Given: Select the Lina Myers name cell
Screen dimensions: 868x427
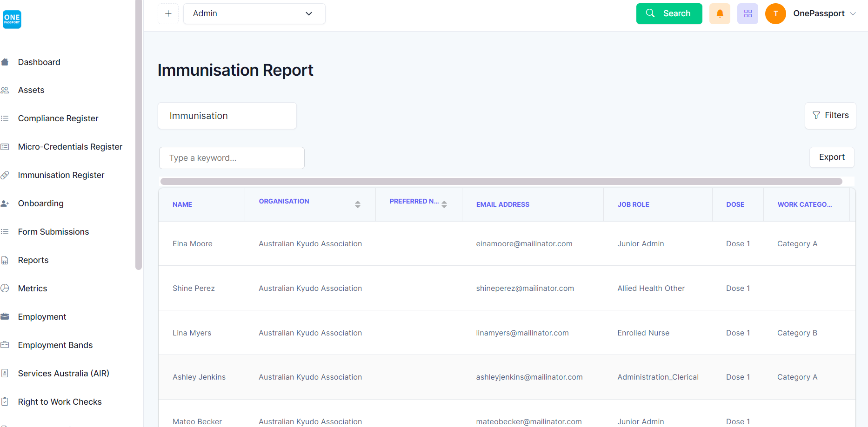Looking at the screenshot, I should 192,333.
